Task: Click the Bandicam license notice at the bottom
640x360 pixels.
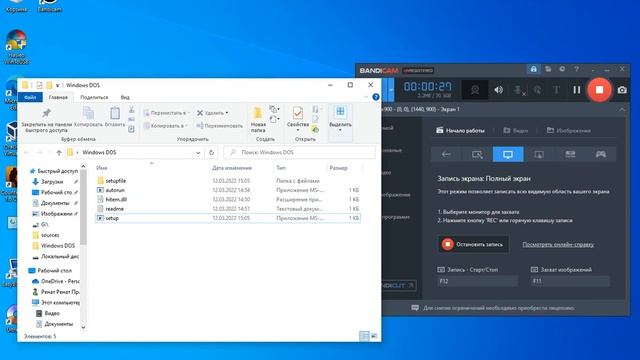Action: pyautogui.click(x=493, y=308)
